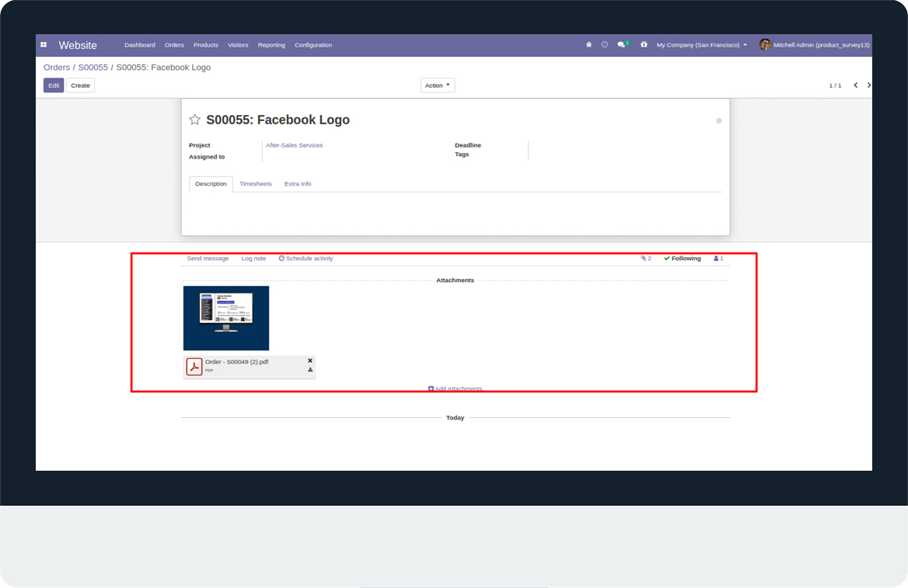Toggle the Following button
The width and height of the screenshot is (908, 588).
coord(682,259)
